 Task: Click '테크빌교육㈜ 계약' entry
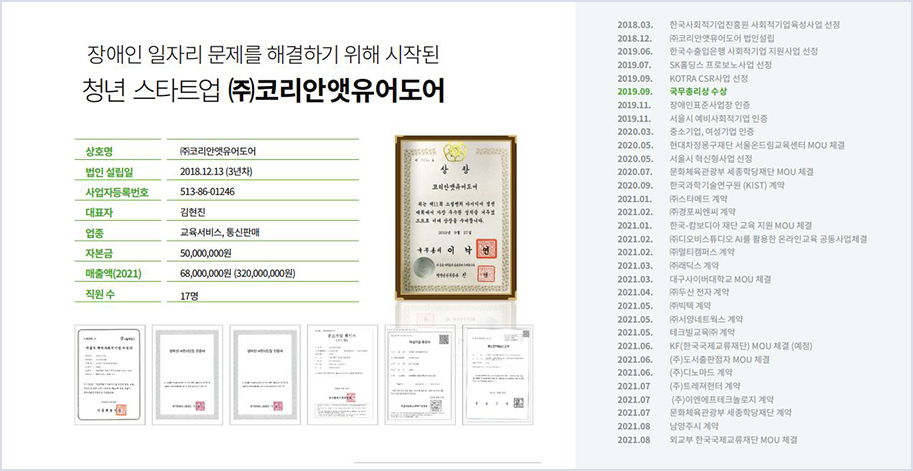pos(702,332)
